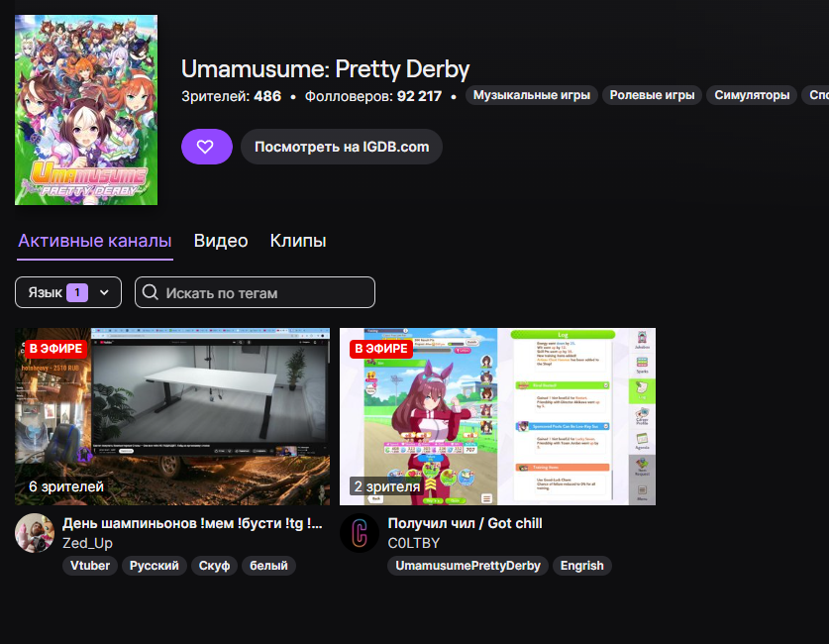Image resolution: width=829 pixels, height=644 pixels.
Task: Switch to the Видео tab
Action: click(221, 241)
